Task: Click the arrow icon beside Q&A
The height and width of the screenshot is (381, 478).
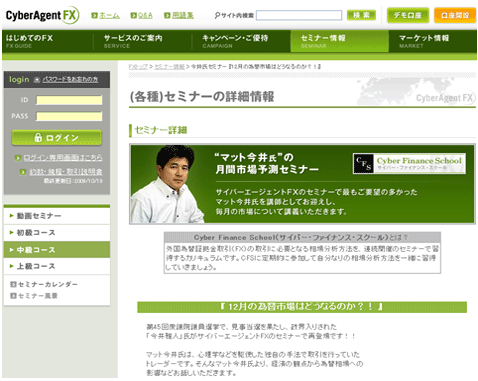Action: (133, 15)
